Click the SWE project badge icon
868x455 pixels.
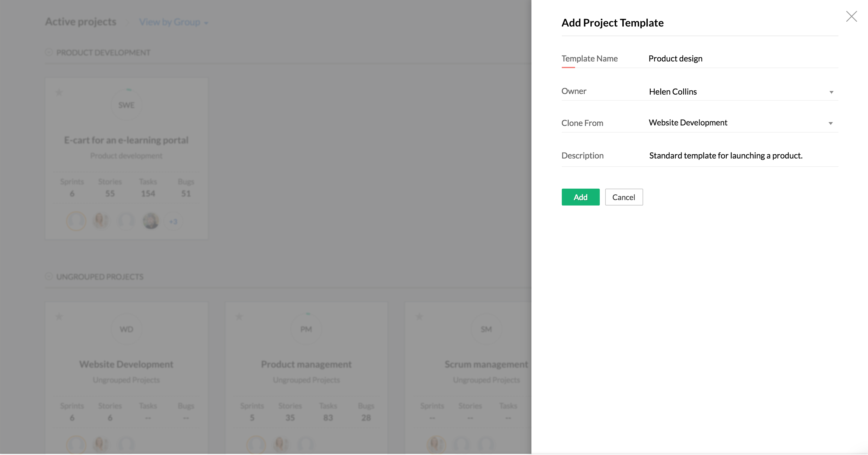126,105
